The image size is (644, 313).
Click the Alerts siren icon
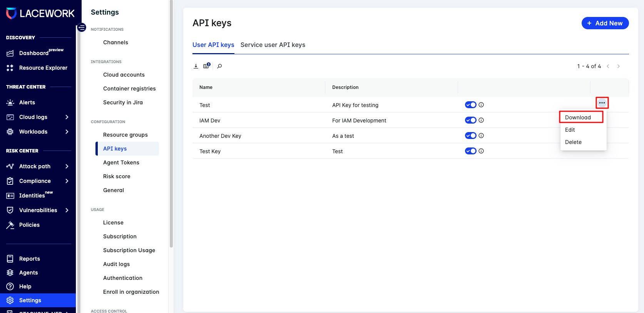pos(10,102)
